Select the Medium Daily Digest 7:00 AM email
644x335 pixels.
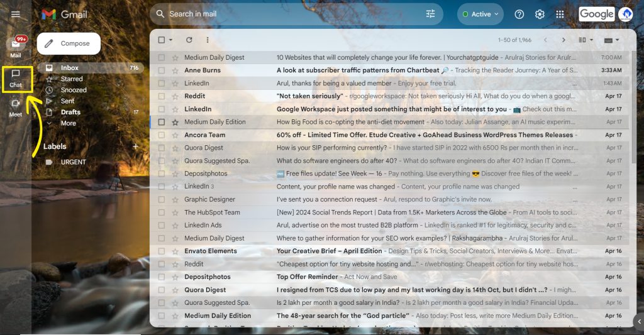tap(162, 58)
